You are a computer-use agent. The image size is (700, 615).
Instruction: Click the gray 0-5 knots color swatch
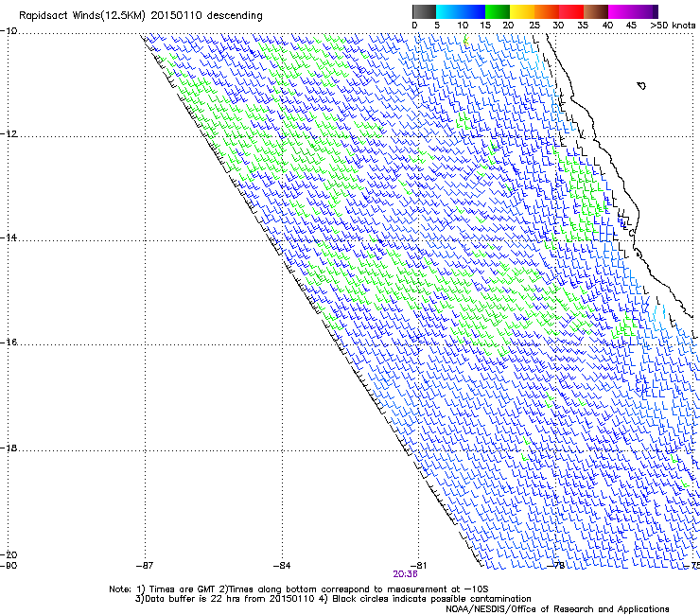424,11
